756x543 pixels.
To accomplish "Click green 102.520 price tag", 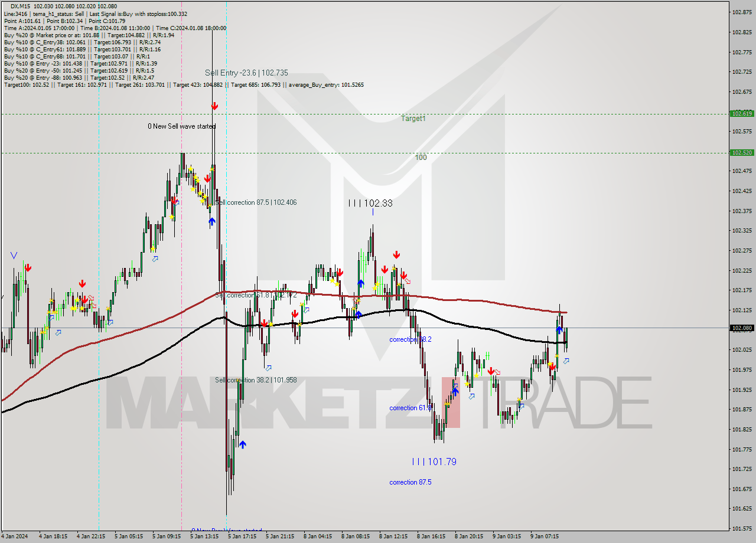I will (x=742, y=152).
